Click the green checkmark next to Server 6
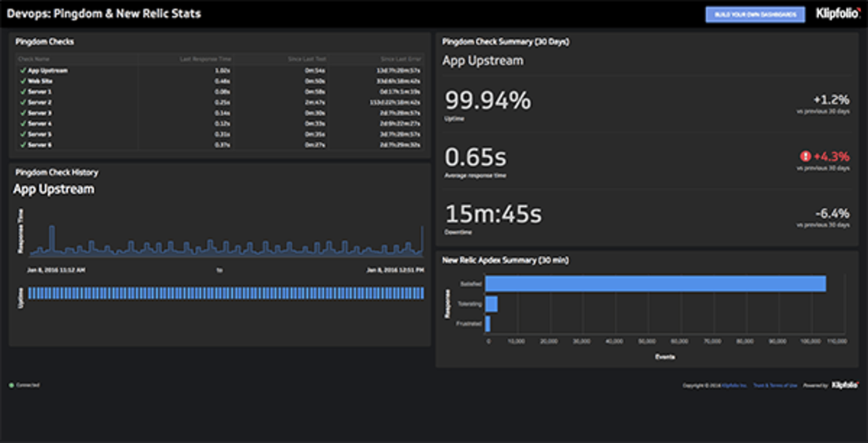This screenshot has width=868, height=443. point(23,145)
